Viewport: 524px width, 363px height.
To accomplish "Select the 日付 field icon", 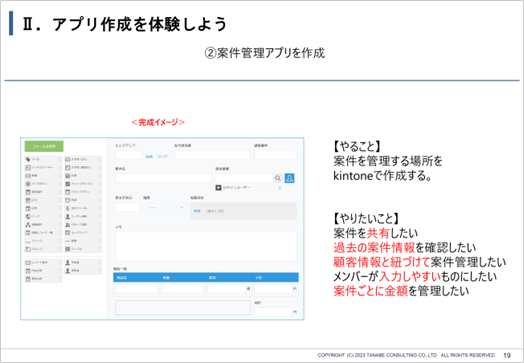I will [x=28, y=200].
